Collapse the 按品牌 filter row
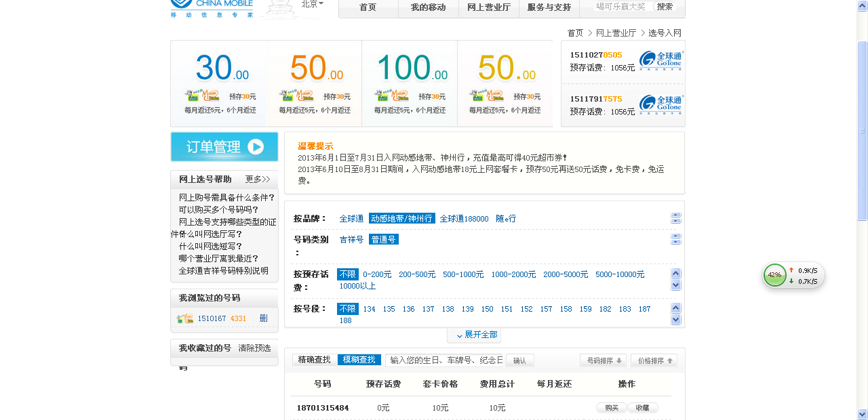This screenshot has width=868, height=420. [675, 218]
